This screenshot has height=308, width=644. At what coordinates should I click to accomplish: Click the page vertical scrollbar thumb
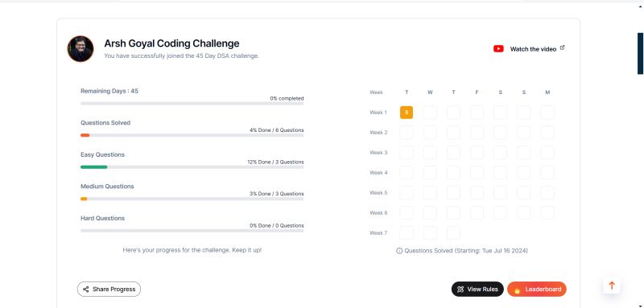[x=640, y=53]
